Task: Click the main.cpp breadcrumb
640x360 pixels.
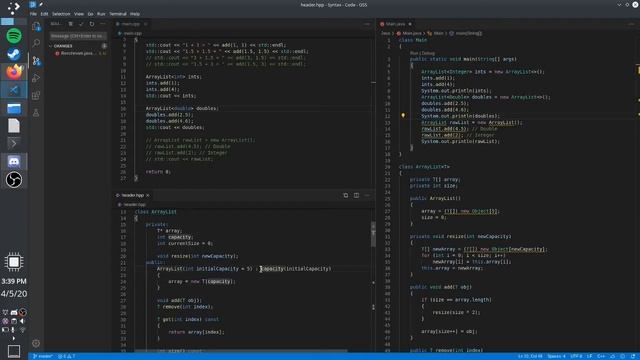Action: 130,33
